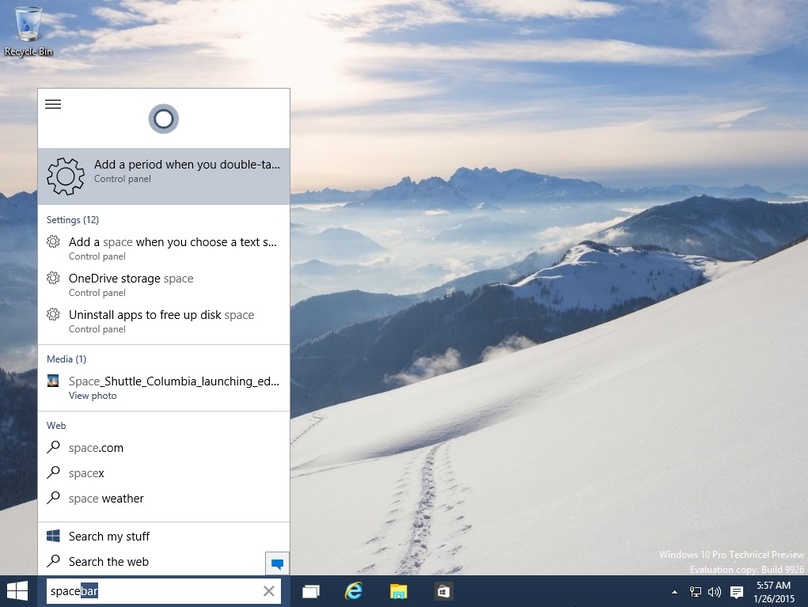
Task: Click 'View photo' link
Action: (93, 396)
